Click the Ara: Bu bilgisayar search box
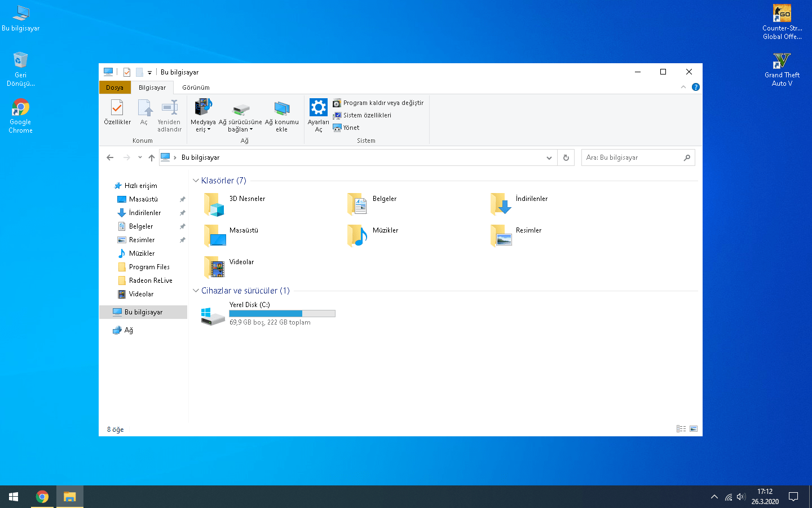The image size is (812, 508). click(x=638, y=157)
